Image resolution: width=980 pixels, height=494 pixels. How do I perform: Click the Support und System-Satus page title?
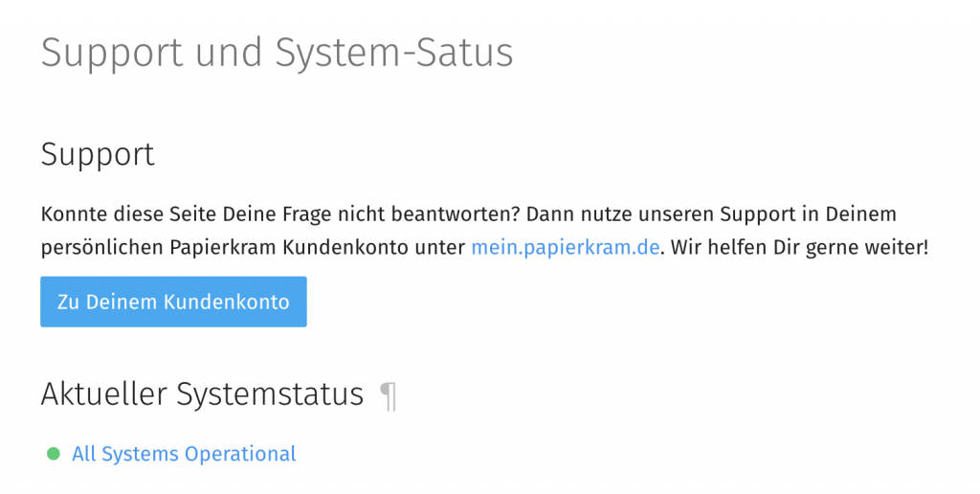pyautogui.click(x=277, y=53)
